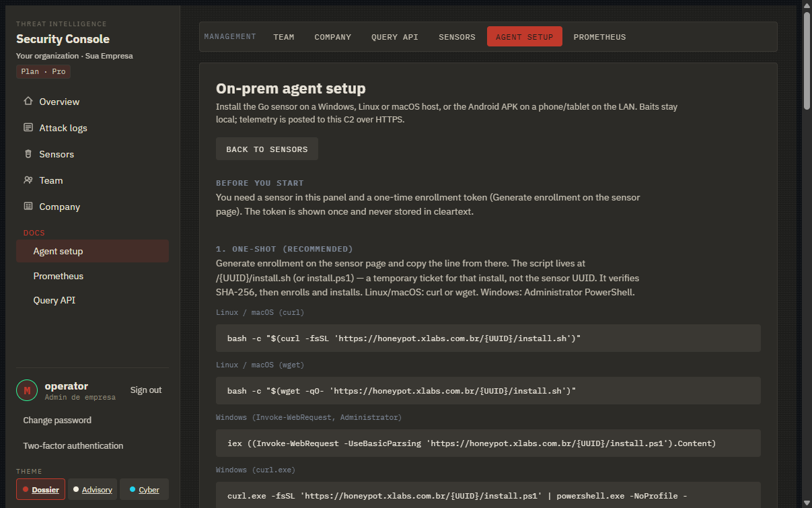This screenshot has height=508, width=812.
Task: Click the operator username text
Action: pos(67,386)
